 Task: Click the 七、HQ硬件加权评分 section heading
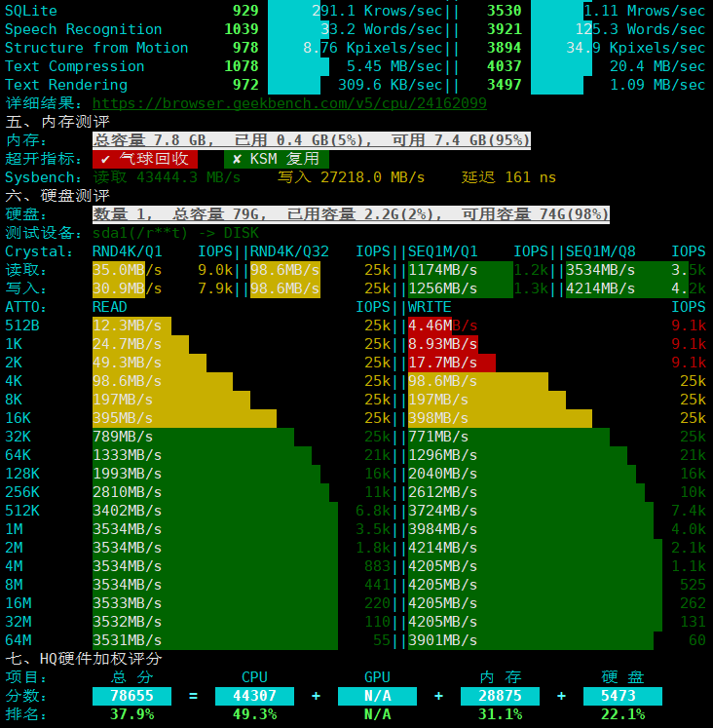84,659
